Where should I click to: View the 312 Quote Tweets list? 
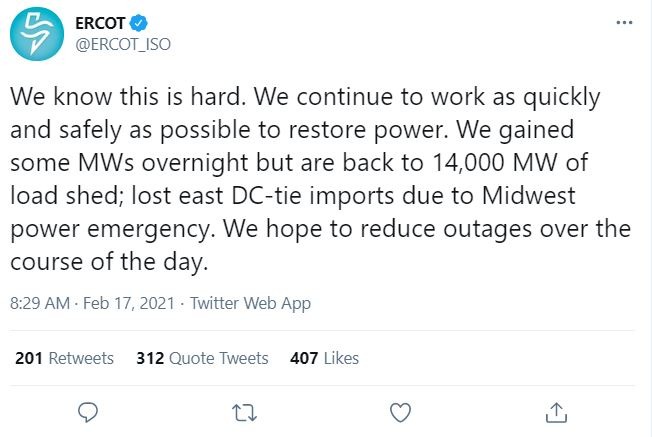203,358
